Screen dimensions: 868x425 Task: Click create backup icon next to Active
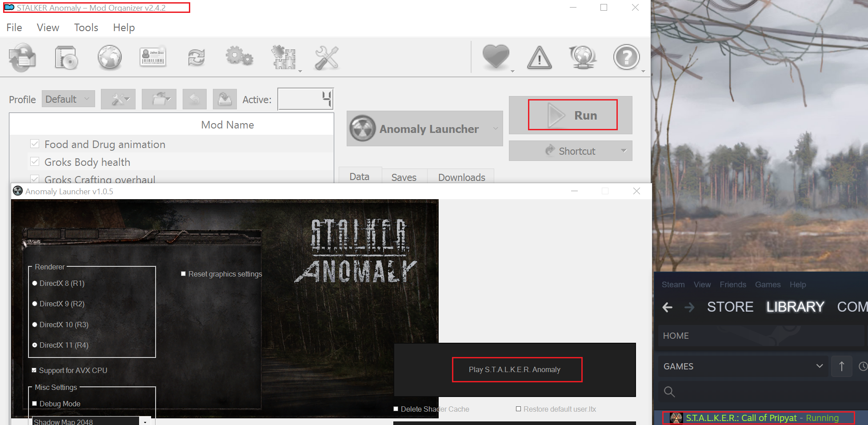[225, 99]
